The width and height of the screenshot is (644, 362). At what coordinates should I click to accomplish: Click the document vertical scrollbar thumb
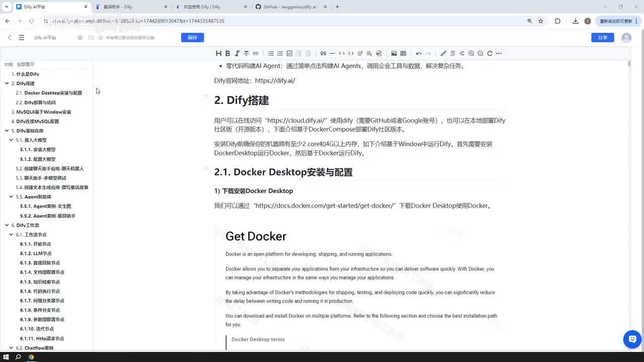click(629, 63)
